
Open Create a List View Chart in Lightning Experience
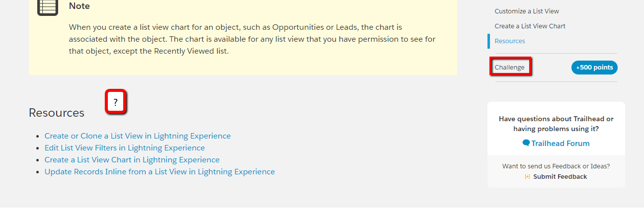[x=132, y=159]
